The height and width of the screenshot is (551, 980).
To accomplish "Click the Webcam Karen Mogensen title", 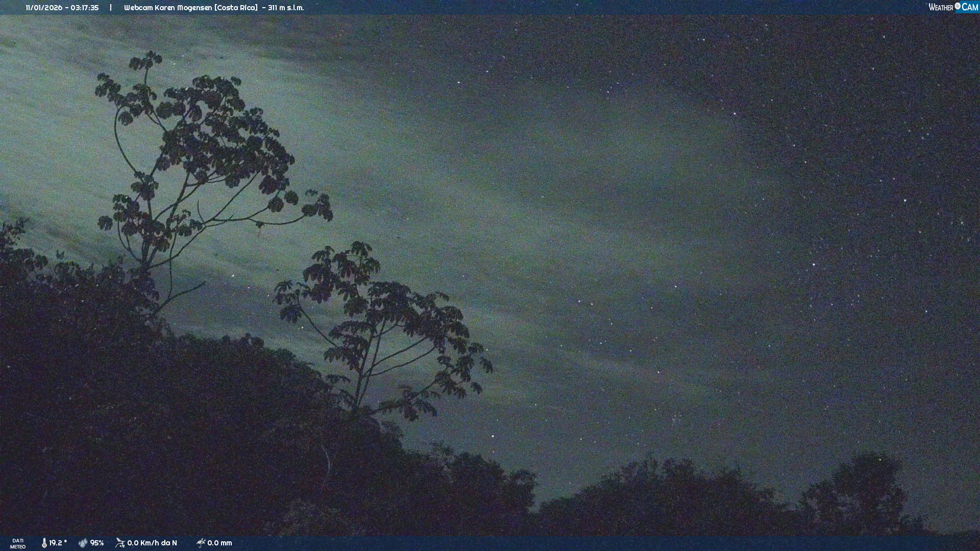I will [x=168, y=8].
